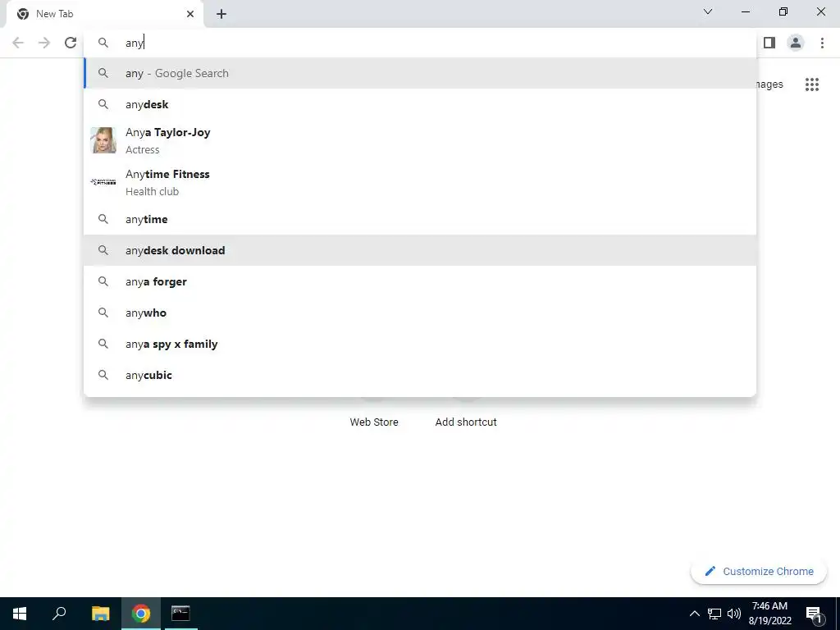Open the taskbar clock and date
Viewport: 840px width, 630px height.
point(769,614)
